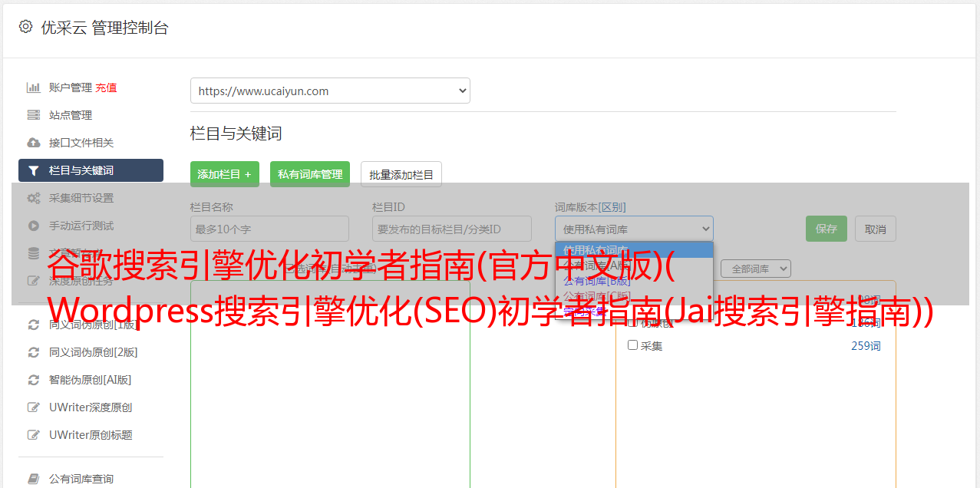Screen dimensions: 980x488
Task: Click the server icon for 站点管理
Action: point(33,115)
